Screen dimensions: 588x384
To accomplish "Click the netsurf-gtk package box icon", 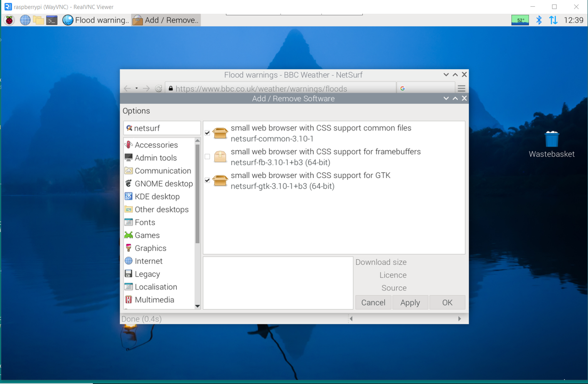I will (x=220, y=180).
